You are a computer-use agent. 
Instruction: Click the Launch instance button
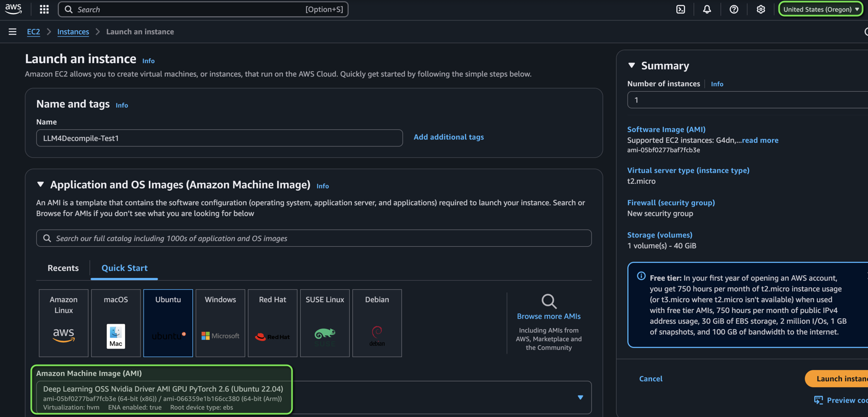836,379
